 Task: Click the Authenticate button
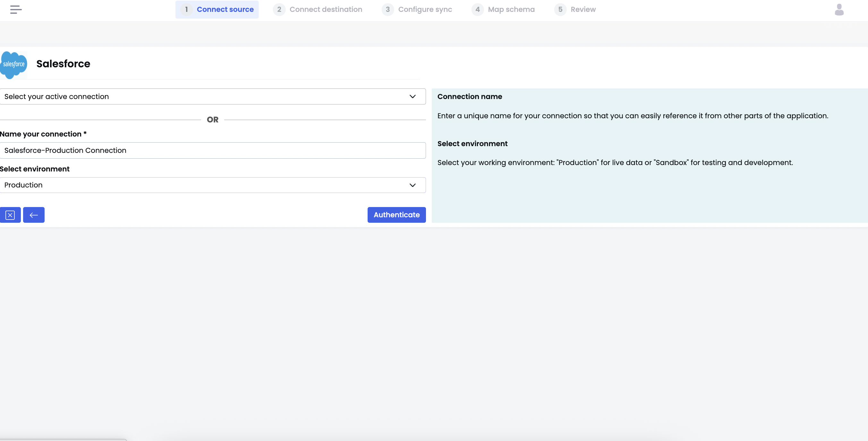coord(396,215)
